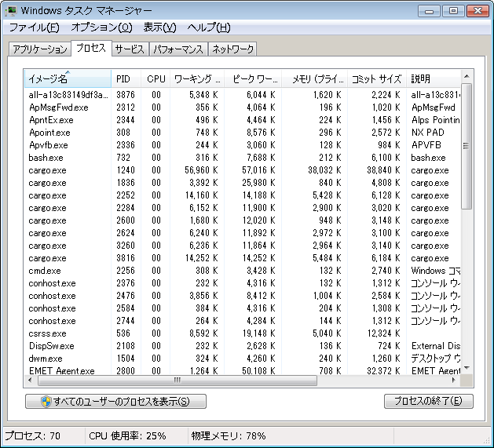Select cargo.exe with PID 3816
The height and width of the screenshot is (448, 494).
pos(243,258)
